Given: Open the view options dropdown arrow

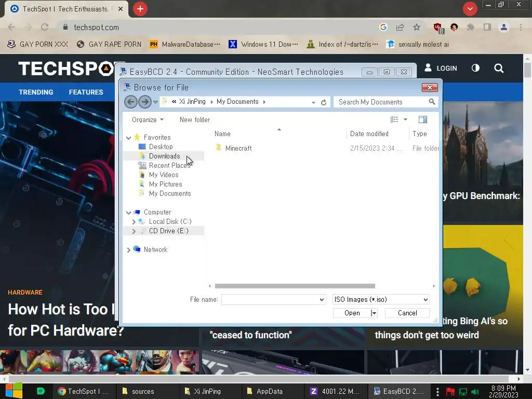Looking at the screenshot, I should pyautogui.click(x=405, y=119).
